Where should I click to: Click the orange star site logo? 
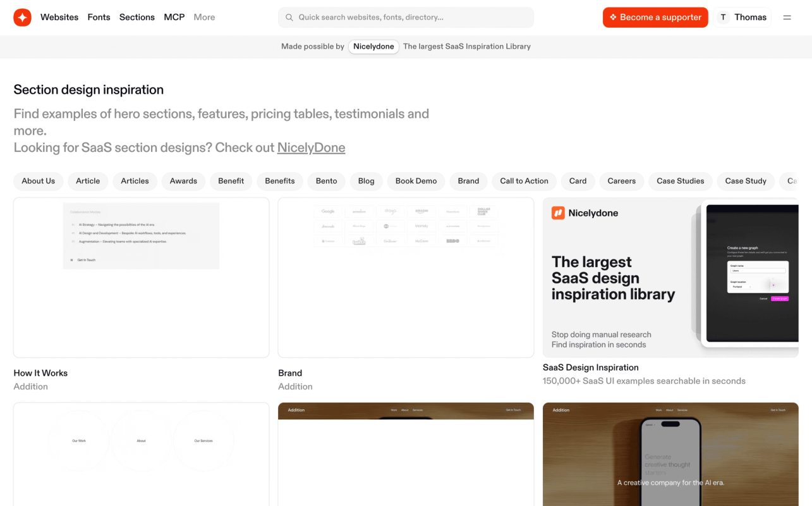22,17
